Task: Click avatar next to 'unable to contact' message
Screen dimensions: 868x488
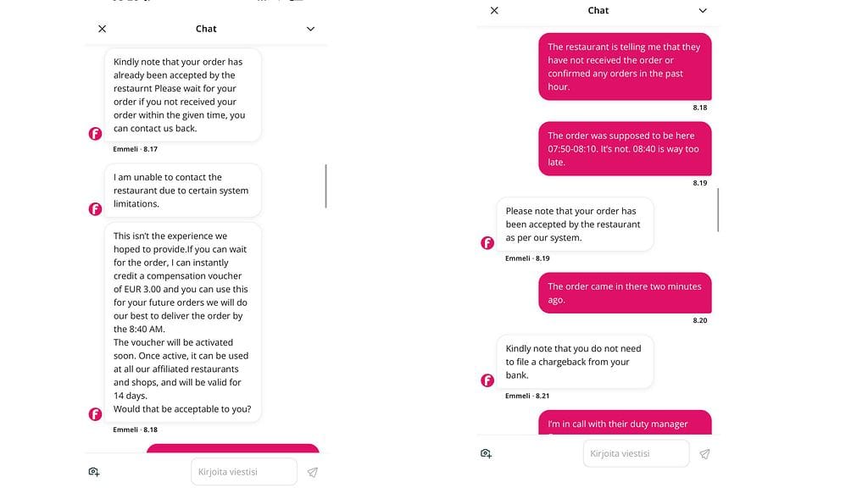Action: pos(95,209)
